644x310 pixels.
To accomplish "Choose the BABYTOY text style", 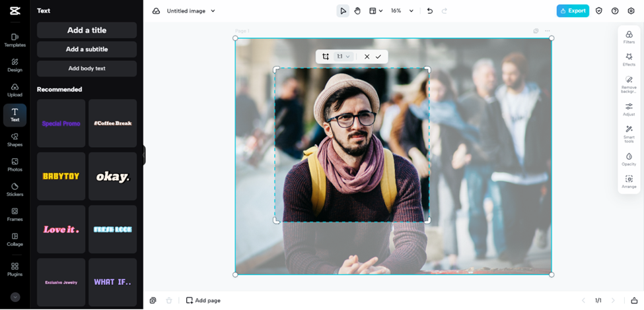I will pos(61,176).
